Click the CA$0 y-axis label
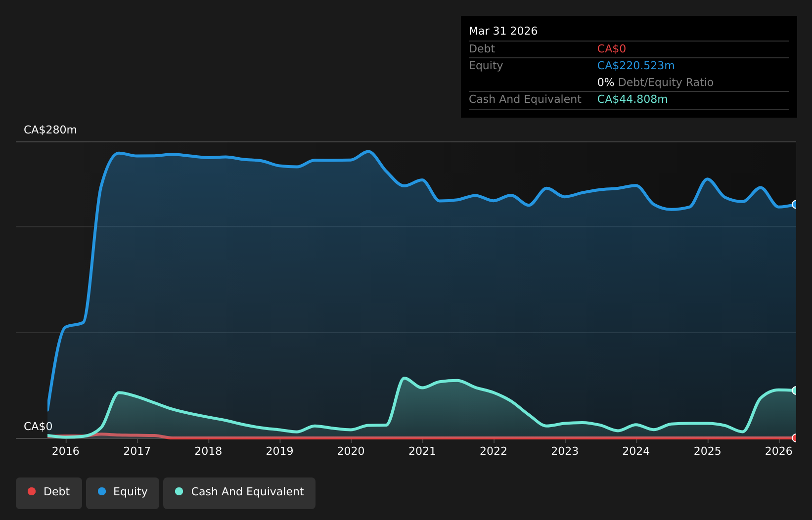The height and width of the screenshot is (520, 812). pyautogui.click(x=38, y=427)
